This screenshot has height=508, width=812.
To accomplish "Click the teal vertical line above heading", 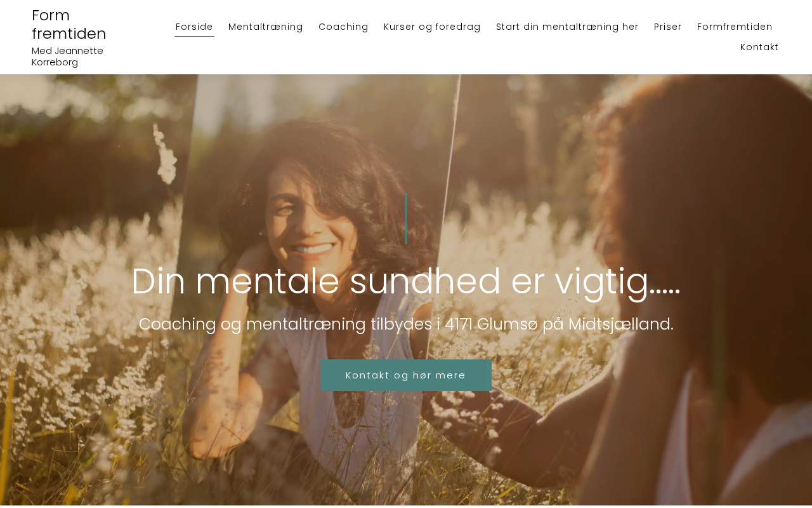I will [406, 218].
